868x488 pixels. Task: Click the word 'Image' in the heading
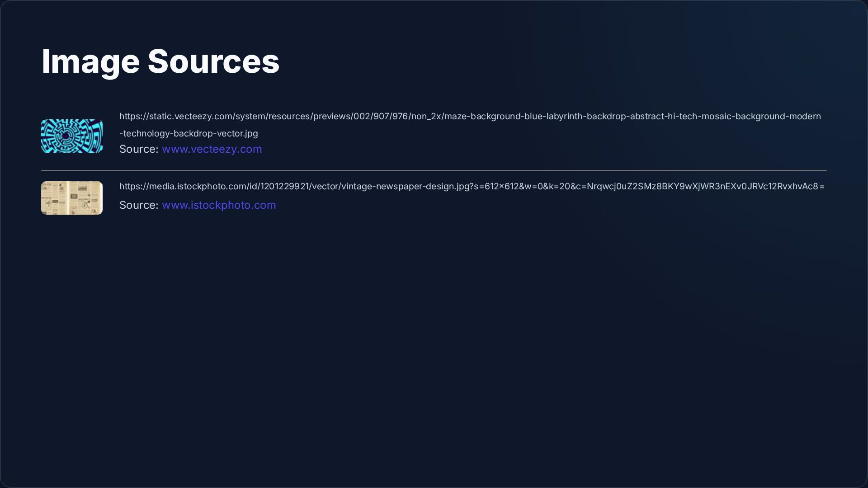(90, 61)
